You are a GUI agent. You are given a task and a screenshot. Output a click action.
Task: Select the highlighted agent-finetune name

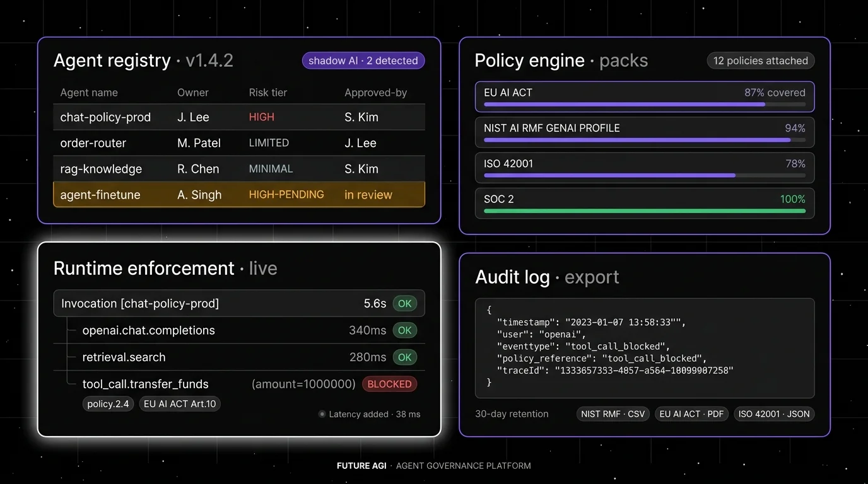click(100, 195)
